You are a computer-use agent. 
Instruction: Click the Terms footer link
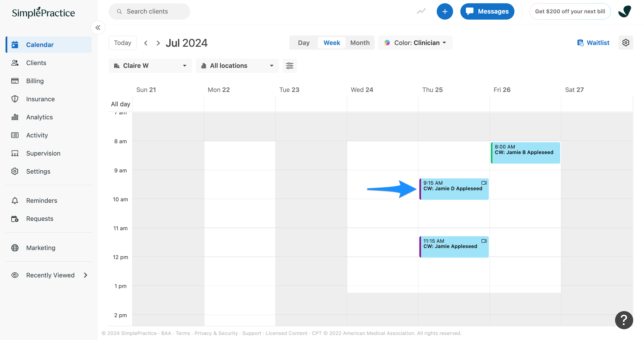[x=183, y=333]
